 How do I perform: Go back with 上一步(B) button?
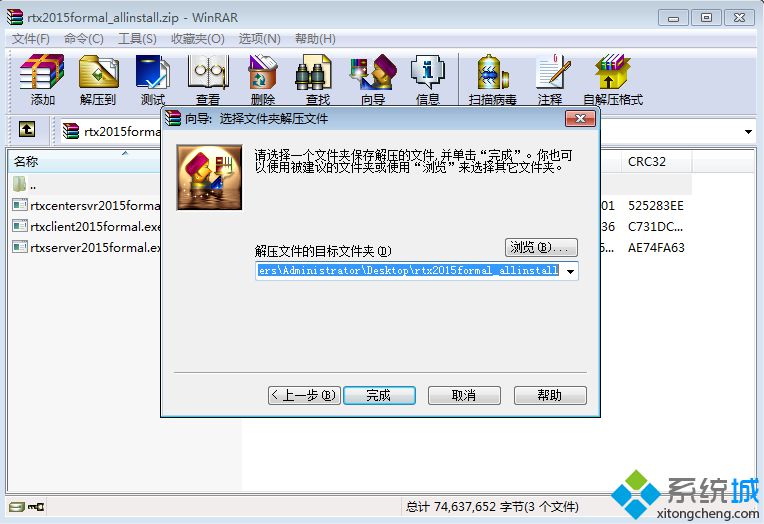click(x=304, y=395)
